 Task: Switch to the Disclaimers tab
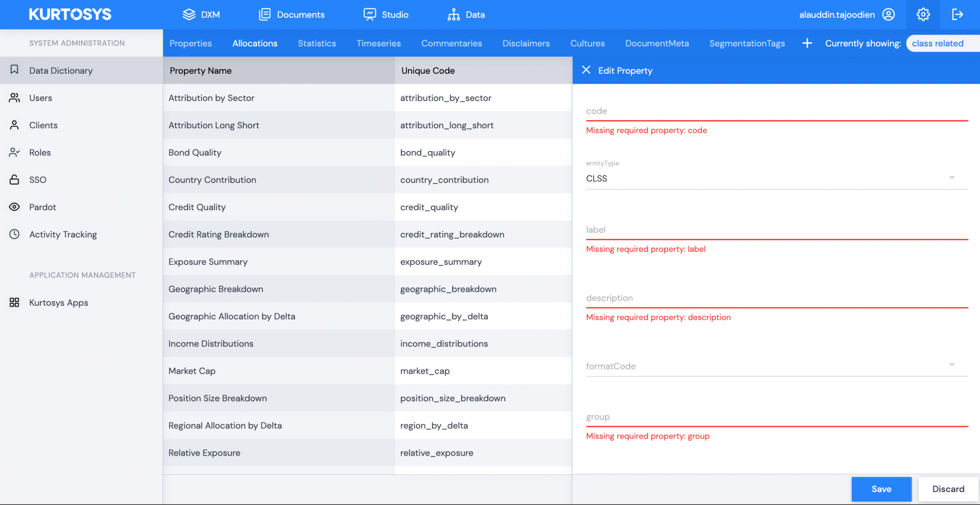click(x=526, y=43)
